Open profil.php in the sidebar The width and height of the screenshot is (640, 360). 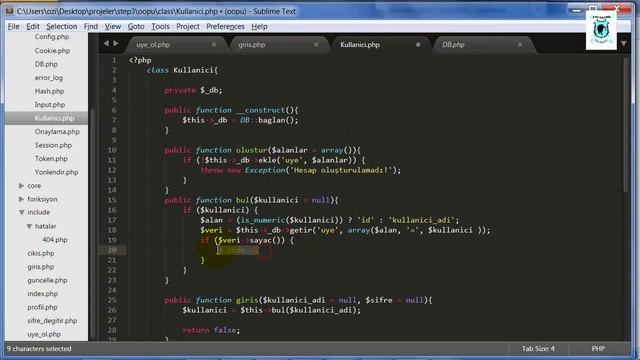coord(42,307)
